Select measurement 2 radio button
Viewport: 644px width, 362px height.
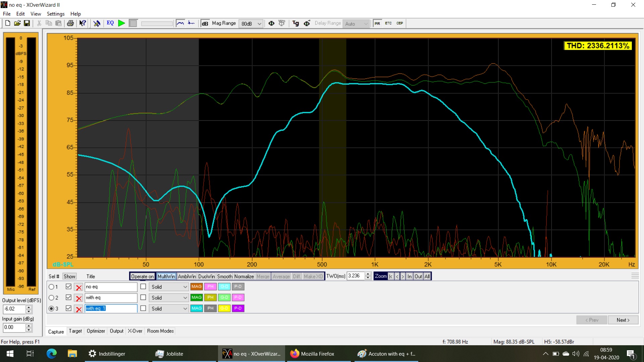51,298
